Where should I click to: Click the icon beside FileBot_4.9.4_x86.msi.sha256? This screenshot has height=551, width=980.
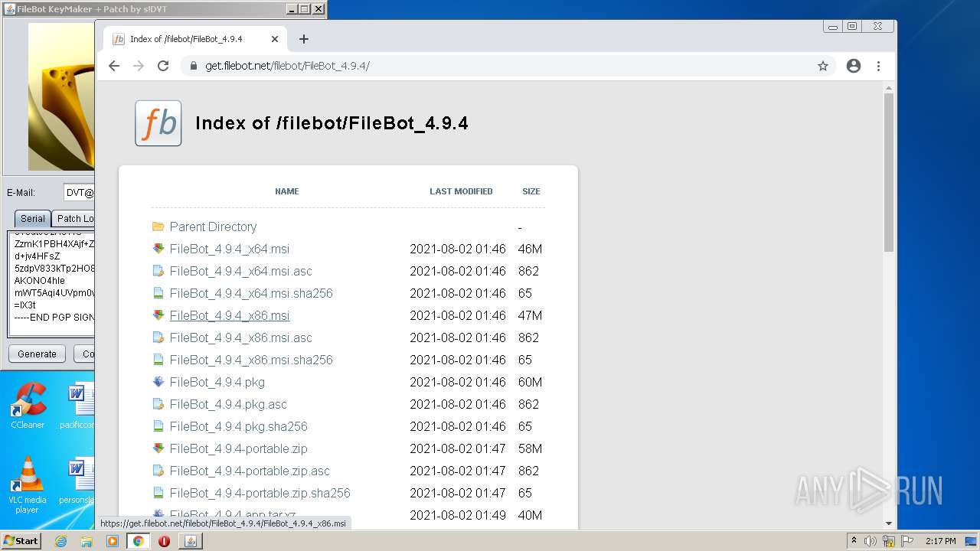(x=158, y=360)
